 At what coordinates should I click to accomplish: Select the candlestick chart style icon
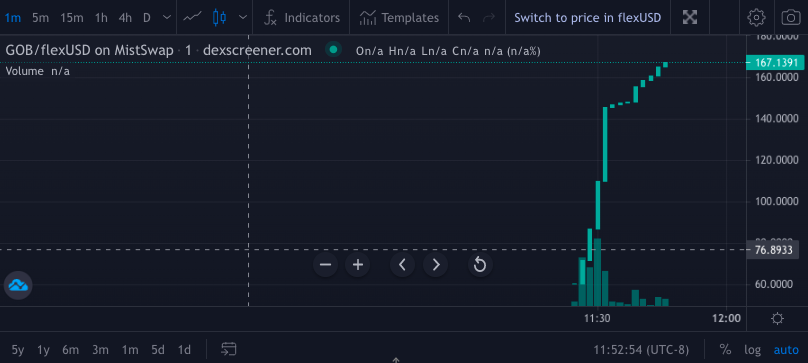pyautogui.click(x=220, y=18)
